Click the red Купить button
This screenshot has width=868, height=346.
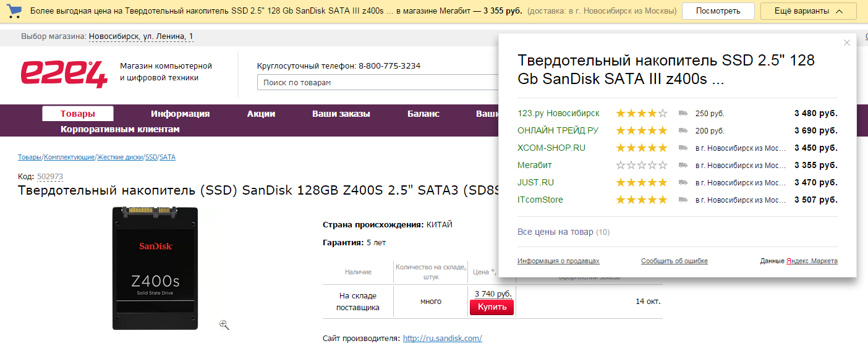pos(491,307)
